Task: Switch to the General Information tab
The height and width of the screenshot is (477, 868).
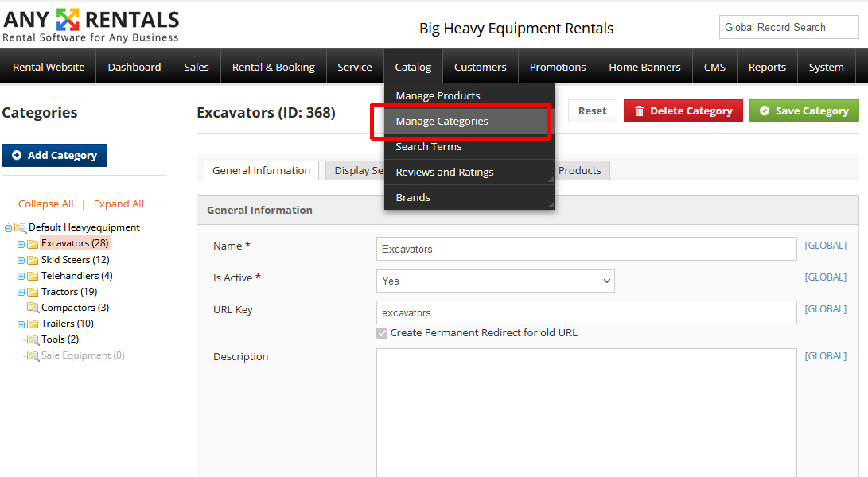Action: (x=261, y=171)
